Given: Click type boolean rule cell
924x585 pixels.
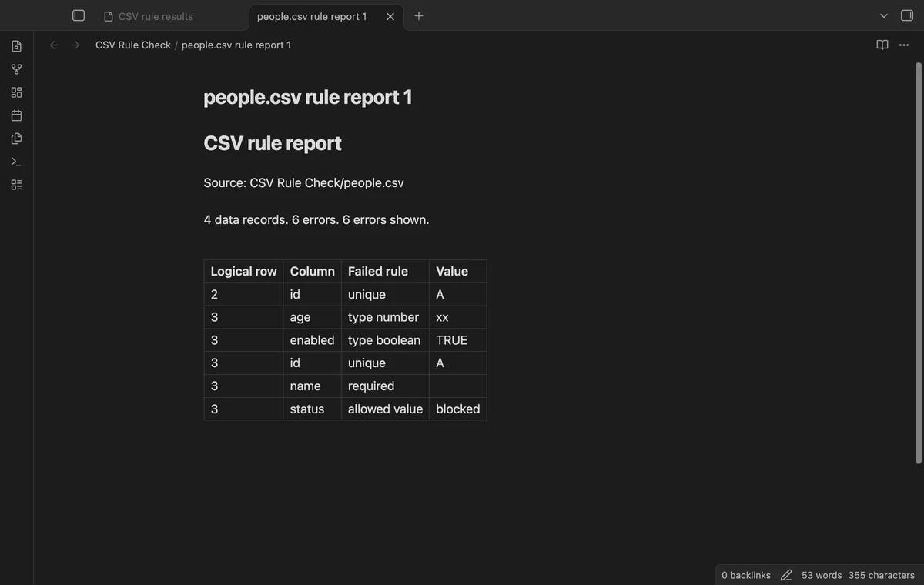Looking at the screenshot, I should [x=385, y=340].
